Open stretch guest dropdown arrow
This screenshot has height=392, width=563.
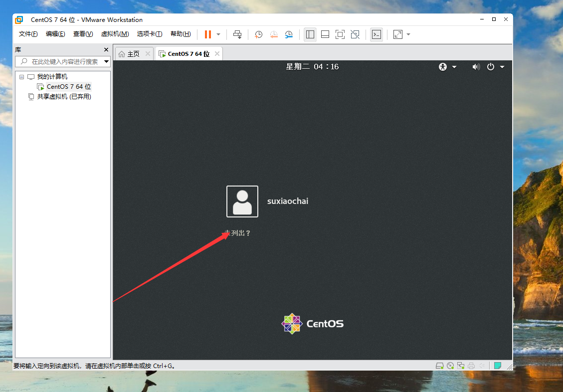pos(408,34)
